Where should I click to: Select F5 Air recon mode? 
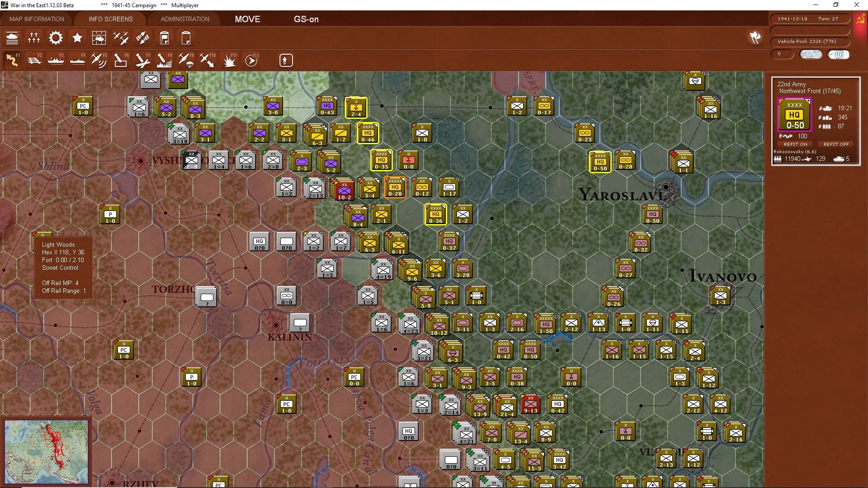point(99,60)
